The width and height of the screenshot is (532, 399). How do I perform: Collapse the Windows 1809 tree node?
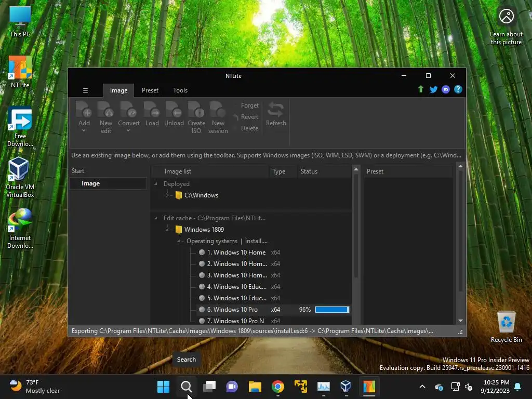tap(167, 229)
